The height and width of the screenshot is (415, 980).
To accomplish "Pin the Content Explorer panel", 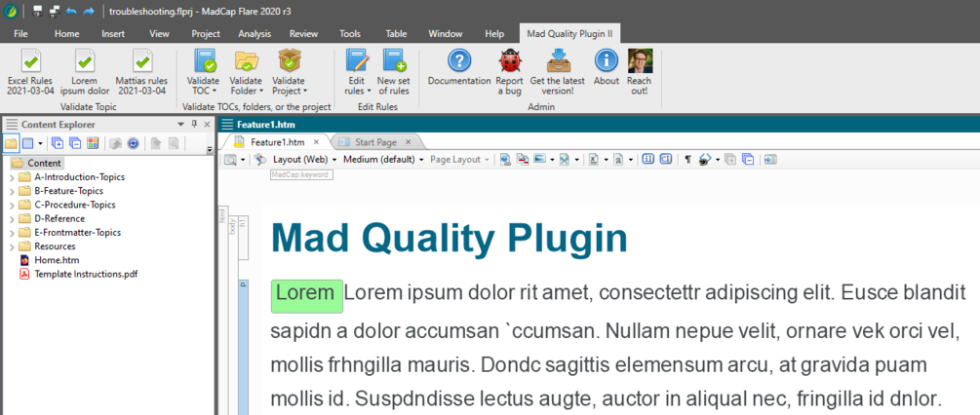I will click(194, 124).
